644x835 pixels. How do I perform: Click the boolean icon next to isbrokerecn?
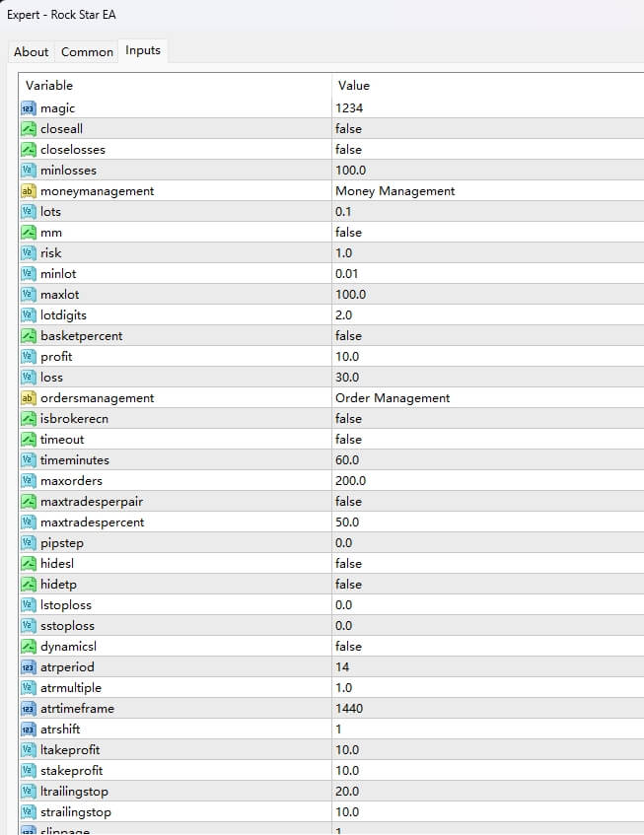29,419
